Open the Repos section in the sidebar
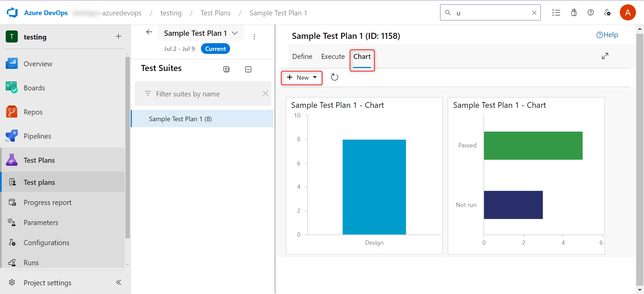Image resolution: width=644 pixels, height=294 pixels. (x=33, y=112)
